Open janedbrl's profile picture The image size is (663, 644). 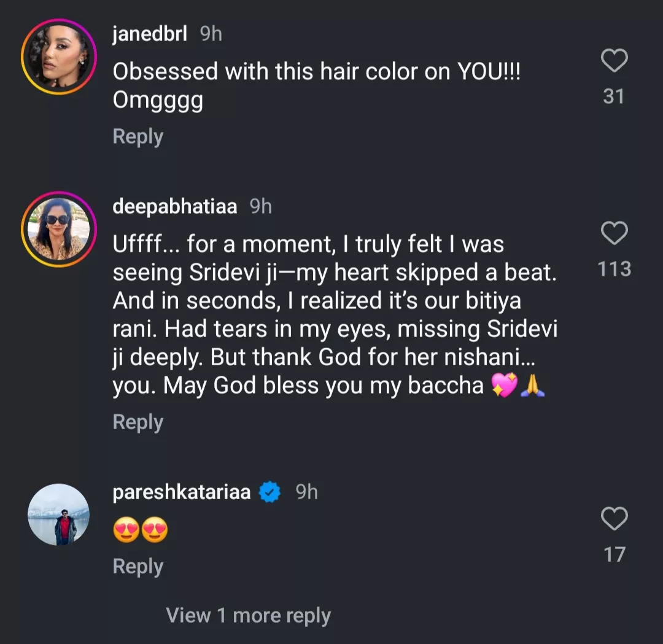[59, 56]
